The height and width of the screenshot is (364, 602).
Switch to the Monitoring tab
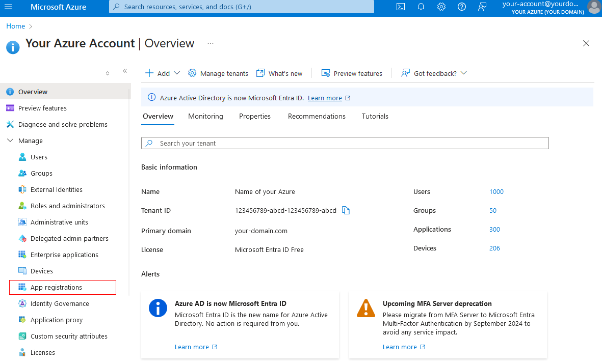(x=205, y=116)
